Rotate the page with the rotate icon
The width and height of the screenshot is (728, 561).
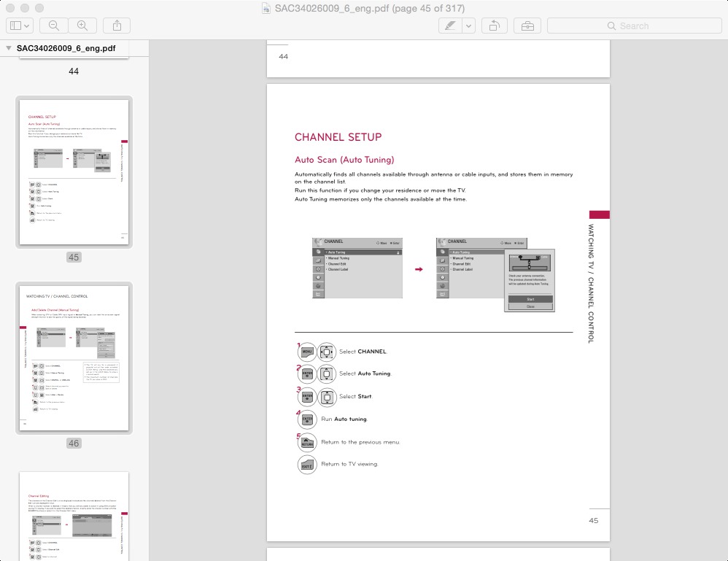click(x=494, y=26)
